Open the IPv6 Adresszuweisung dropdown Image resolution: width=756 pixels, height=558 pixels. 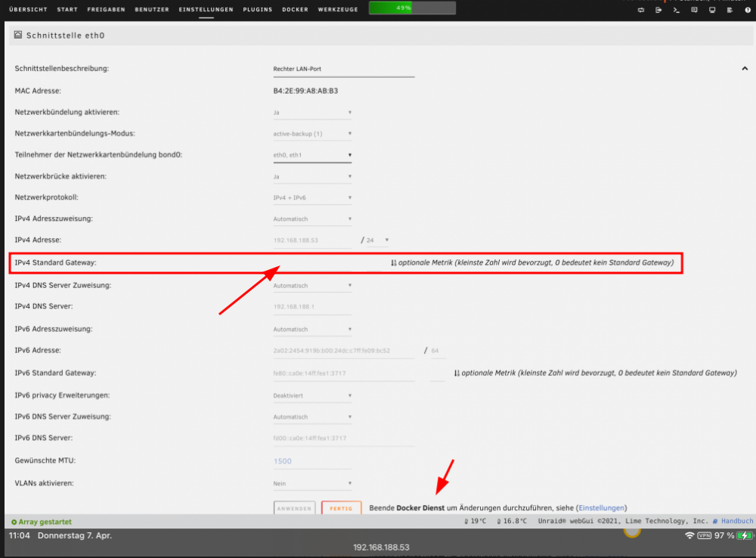click(312, 330)
